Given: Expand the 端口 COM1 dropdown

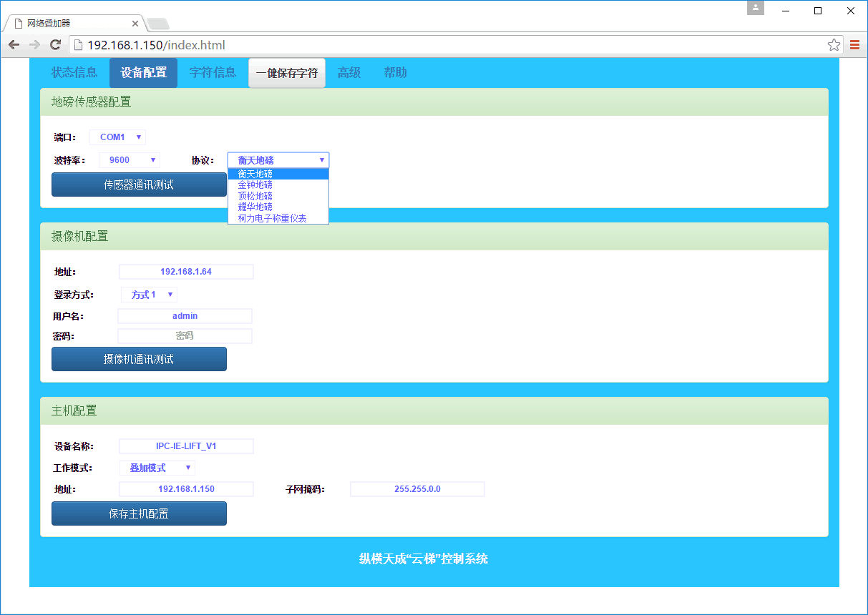Looking at the screenshot, I should (x=117, y=137).
